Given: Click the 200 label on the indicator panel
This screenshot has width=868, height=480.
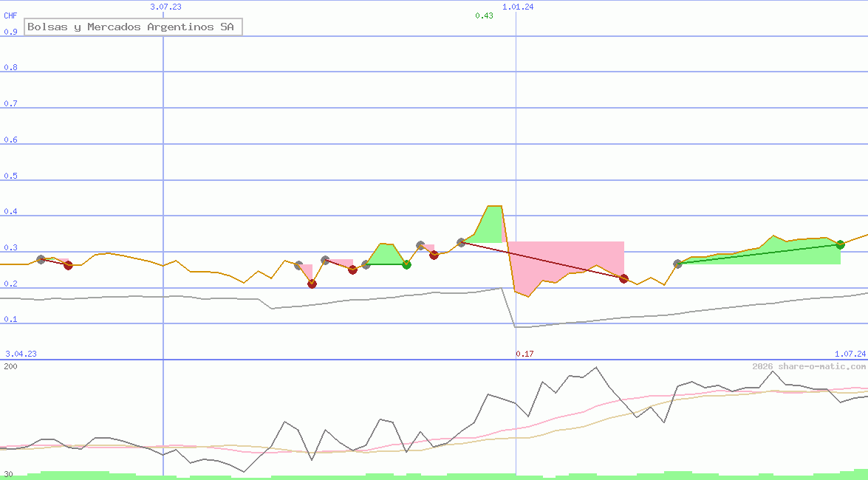Looking at the screenshot, I should (10, 366).
